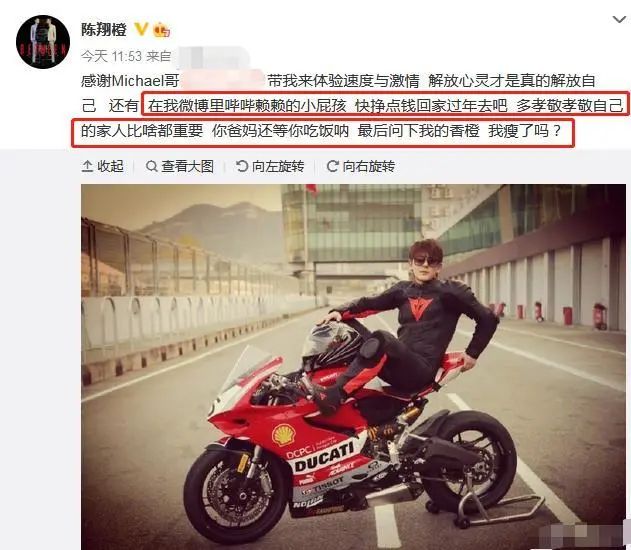Click the gold V verified badge

point(141,29)
